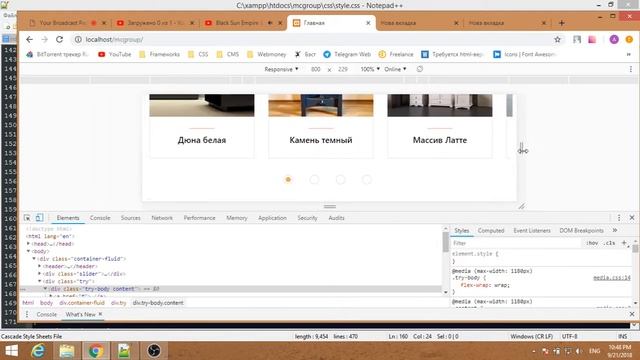Image resolution: width=640 pixels, height=360 pixels.
Task: Open the Frameworks bookmarks folder
Action: (160, 54)
